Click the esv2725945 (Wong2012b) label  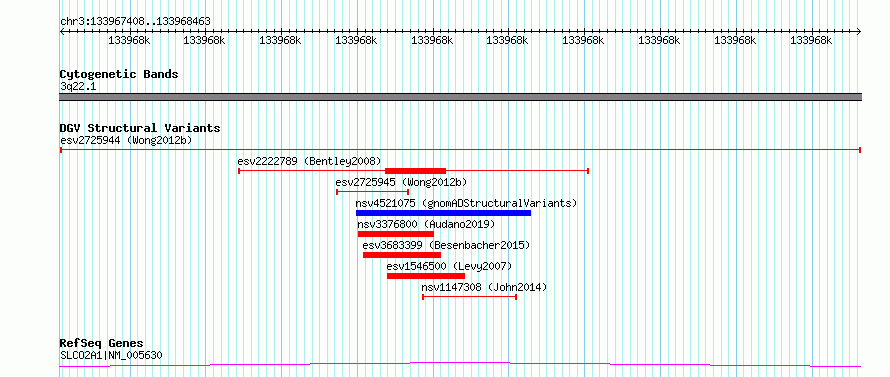pyautogui.click(x=401, y=182)
